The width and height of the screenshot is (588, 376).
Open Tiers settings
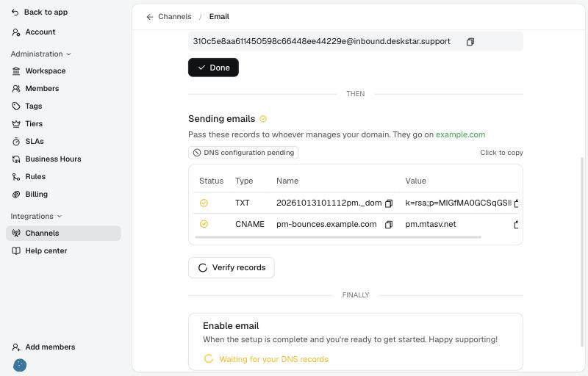pos(63,123)
